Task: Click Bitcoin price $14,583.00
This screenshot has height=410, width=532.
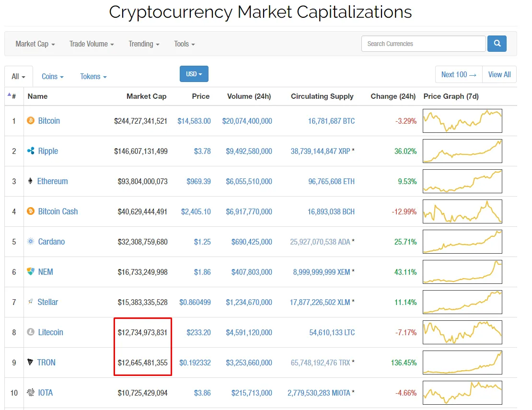Action: [x=194, y=121]
